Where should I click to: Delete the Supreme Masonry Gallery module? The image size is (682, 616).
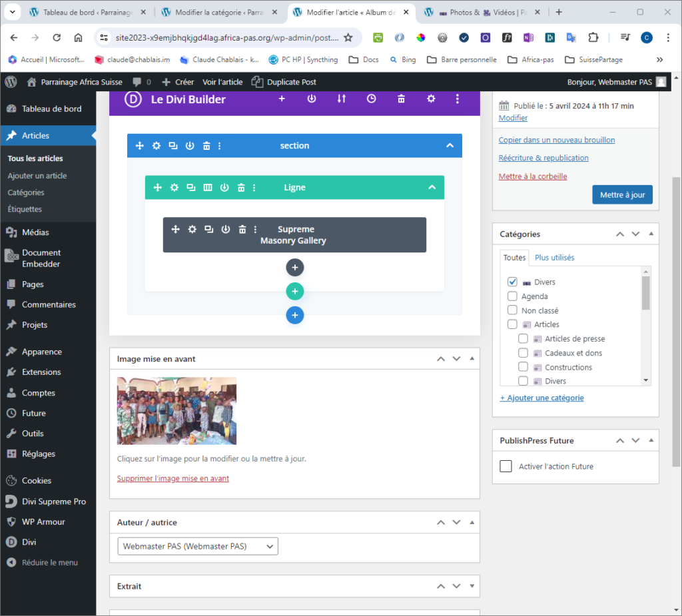pos(242,229)
